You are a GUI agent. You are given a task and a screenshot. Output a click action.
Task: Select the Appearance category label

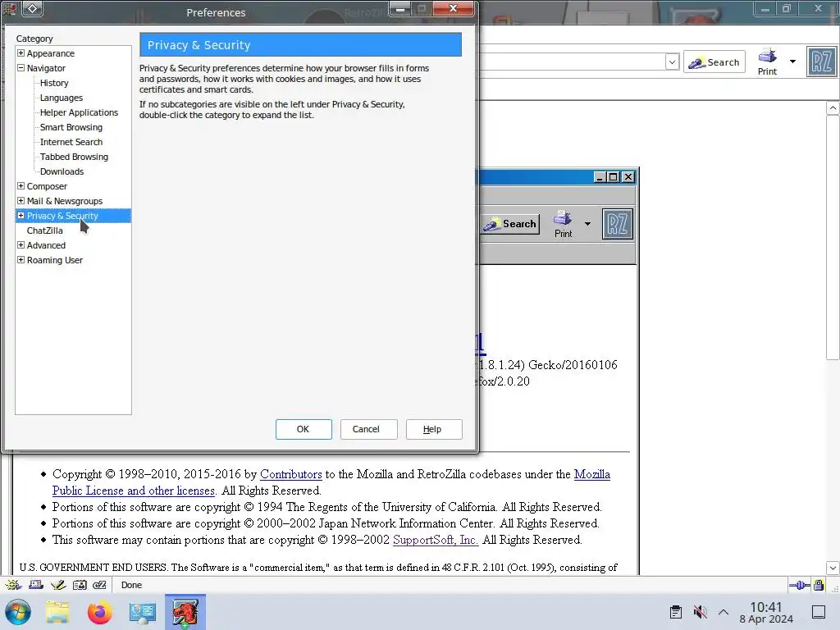click(50, 53)
